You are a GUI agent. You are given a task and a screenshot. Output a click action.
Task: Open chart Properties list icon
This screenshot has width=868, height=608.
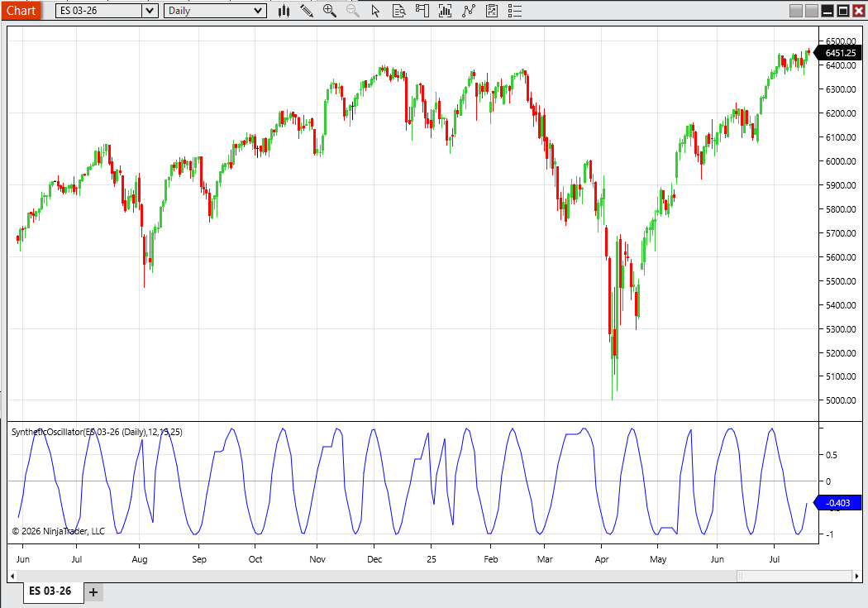pos(515,11)
